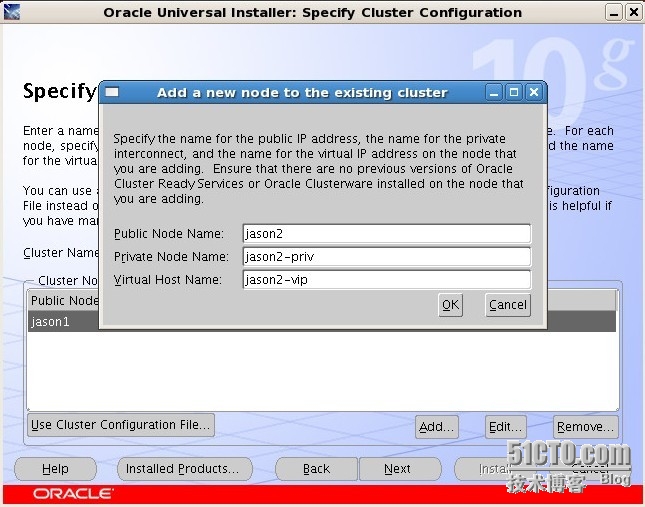
Task: Click the Add... cluster node button
Action: coord(436,427)
